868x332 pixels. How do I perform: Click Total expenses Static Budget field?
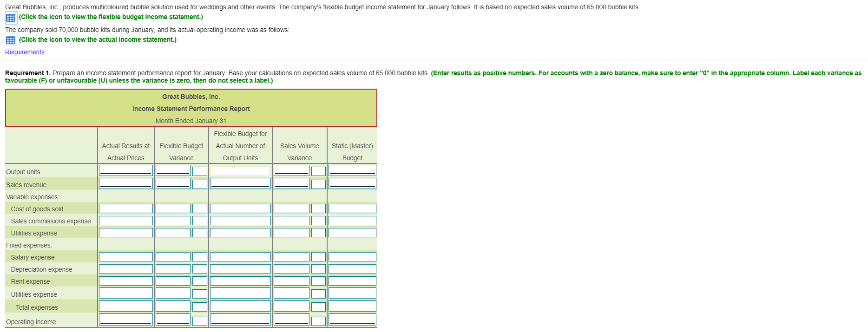(x=352, y=306)
